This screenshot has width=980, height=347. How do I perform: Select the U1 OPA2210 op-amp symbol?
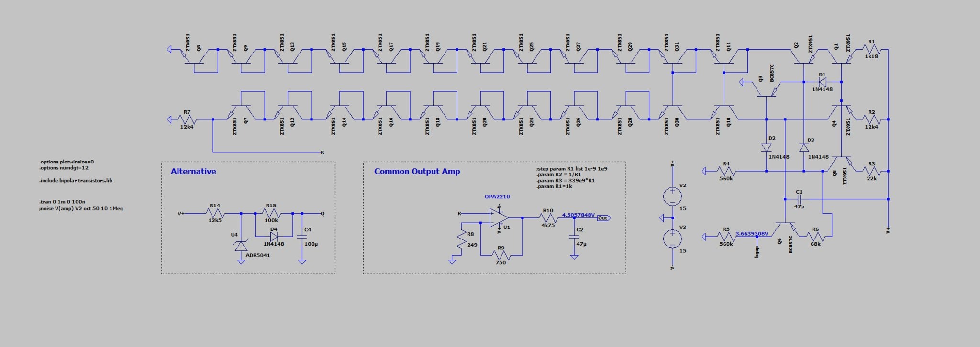coord(499,218)
